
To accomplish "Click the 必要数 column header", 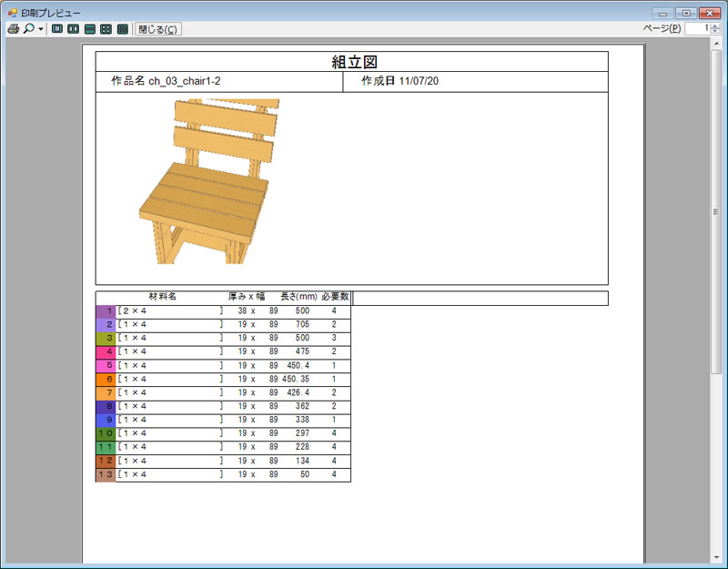I will pyautogui.click(x=335, y=297).
